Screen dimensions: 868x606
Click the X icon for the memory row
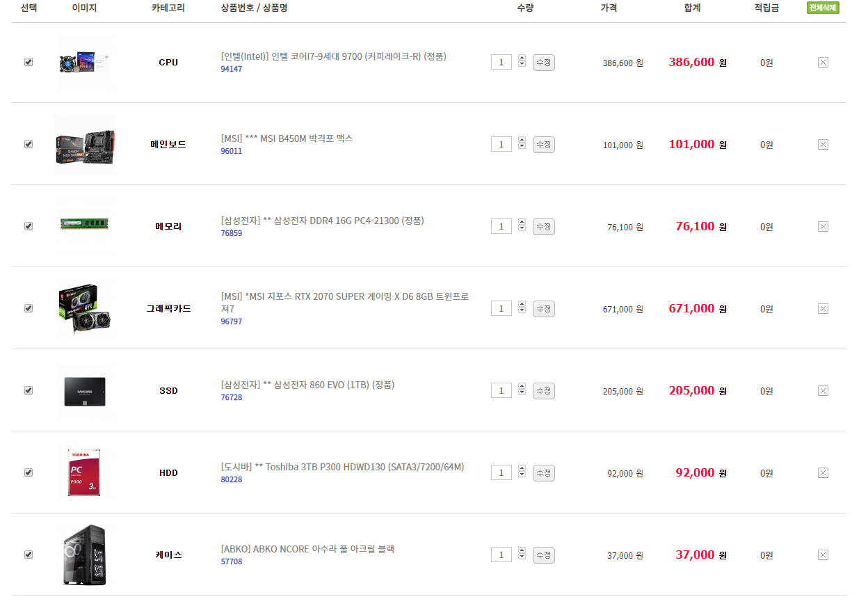(x=823, y=227)
